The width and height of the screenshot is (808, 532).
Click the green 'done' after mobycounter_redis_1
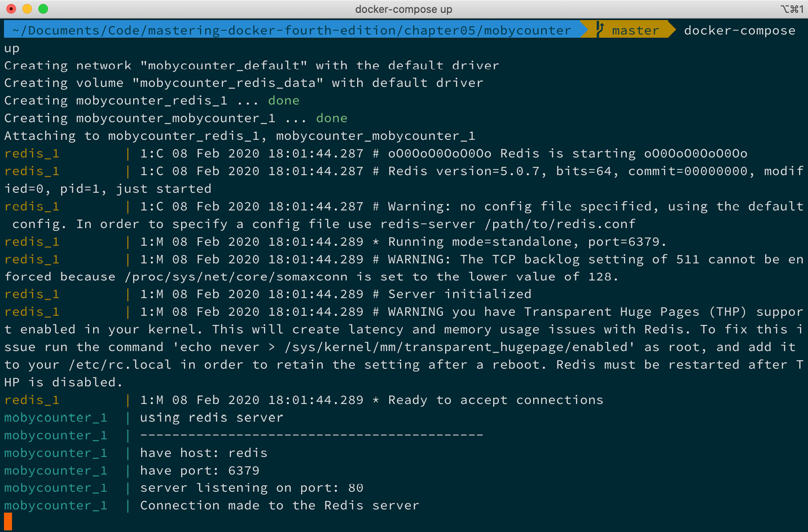click(283, 100)
